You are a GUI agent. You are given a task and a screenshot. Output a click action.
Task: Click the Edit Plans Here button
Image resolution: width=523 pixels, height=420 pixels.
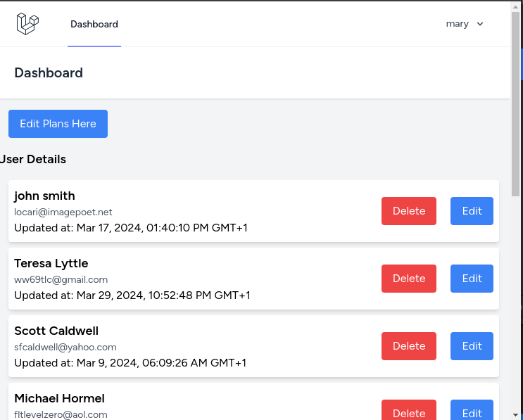[58, 124]
